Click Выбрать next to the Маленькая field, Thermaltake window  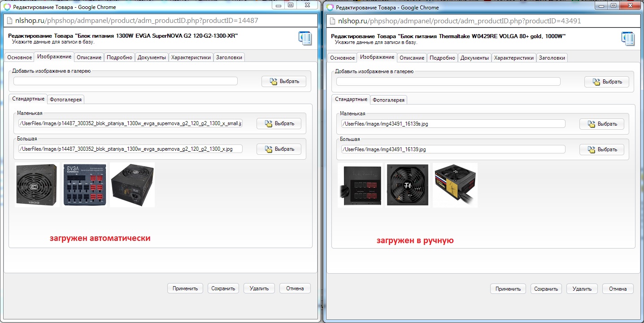602,124
